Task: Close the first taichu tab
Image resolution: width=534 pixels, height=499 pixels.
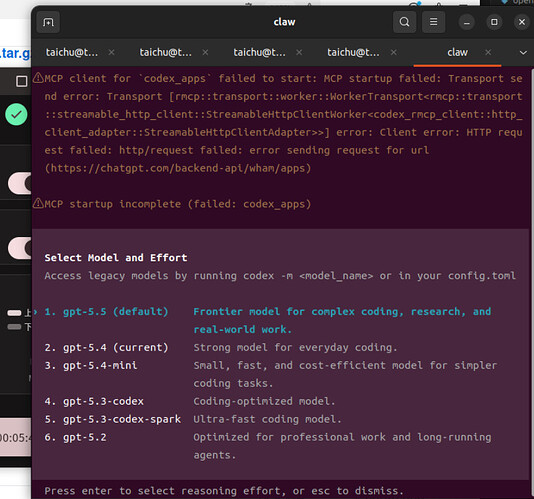Action: point(111,52)
